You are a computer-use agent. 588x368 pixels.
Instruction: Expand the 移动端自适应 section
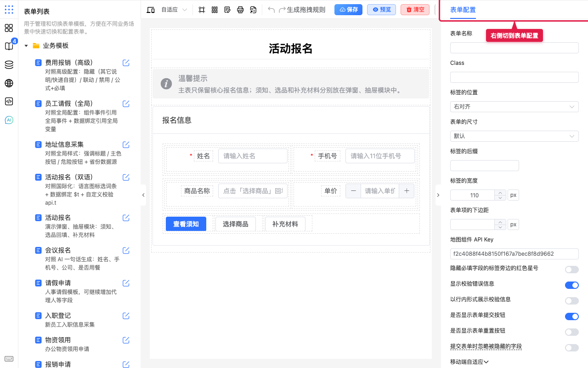[x=469, y=362]
